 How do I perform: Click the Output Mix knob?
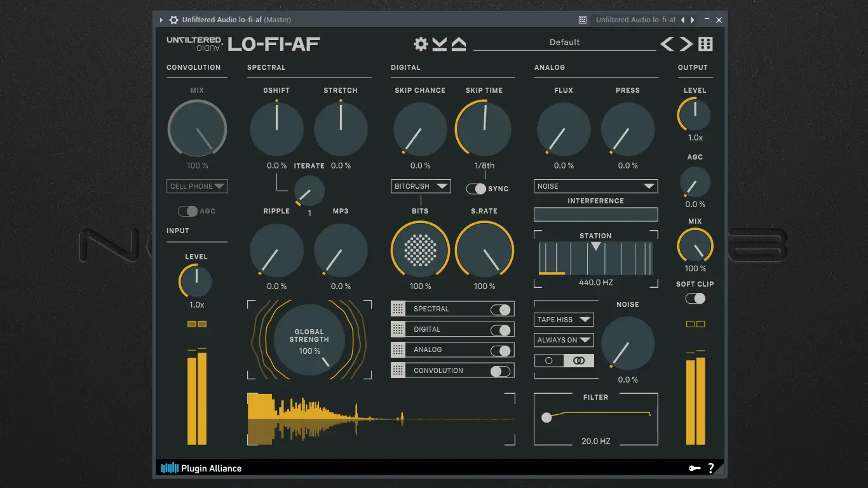click(x=695, y=246)
